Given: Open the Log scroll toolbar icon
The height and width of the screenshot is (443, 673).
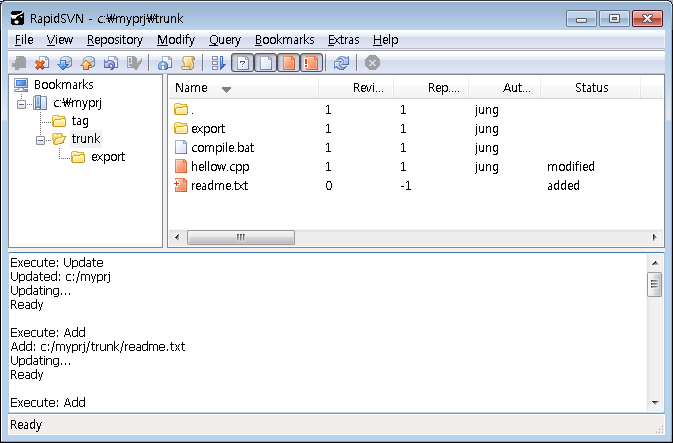Looking at the screenshot, I should pos(188,63).
